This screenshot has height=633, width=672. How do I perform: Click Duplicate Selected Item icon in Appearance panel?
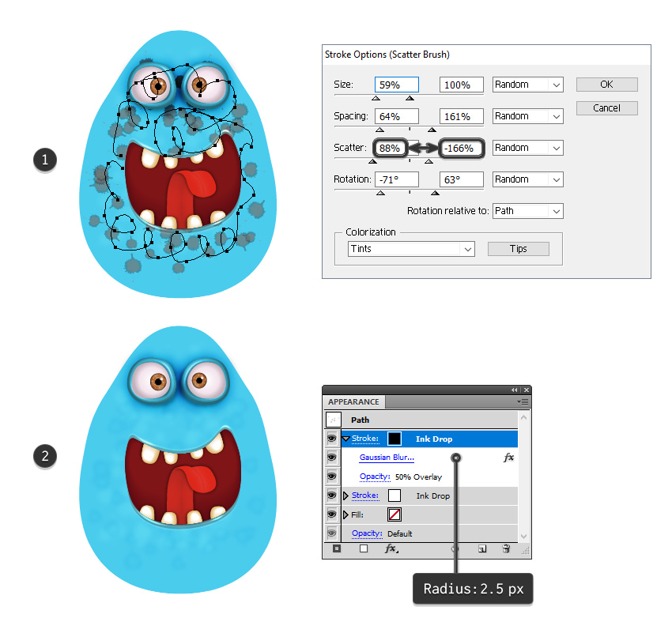[x=482, y=548]
